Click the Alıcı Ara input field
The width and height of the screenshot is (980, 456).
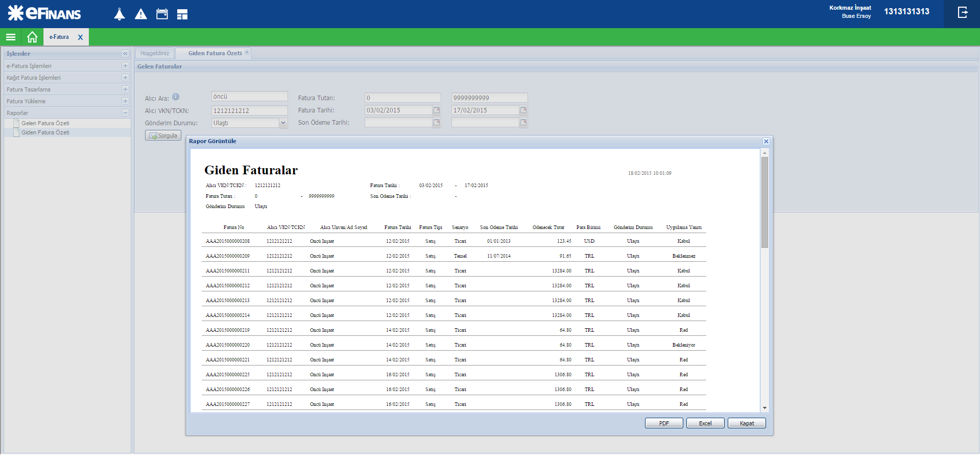[250, 97]
